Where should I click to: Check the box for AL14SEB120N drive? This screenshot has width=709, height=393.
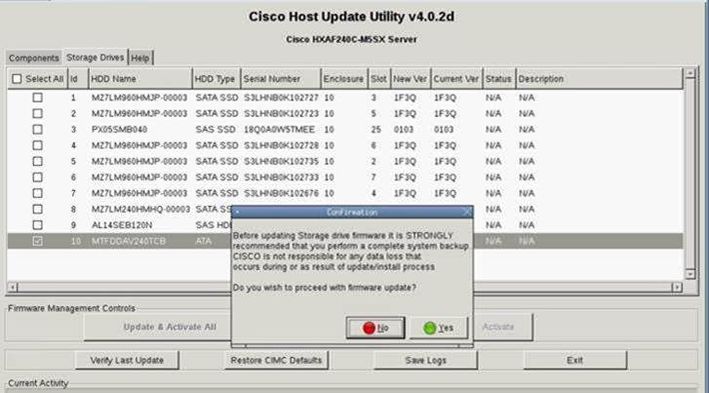38,225
